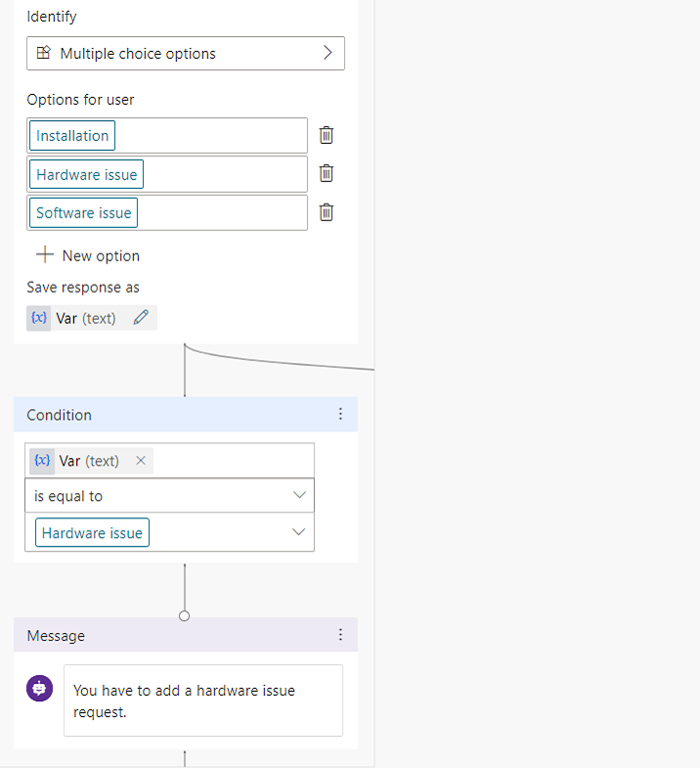Image resolution: width=700 pixels, height=768 pixels.
Task: Open the Multiple choice options identify selector
Action: (186, 54)
